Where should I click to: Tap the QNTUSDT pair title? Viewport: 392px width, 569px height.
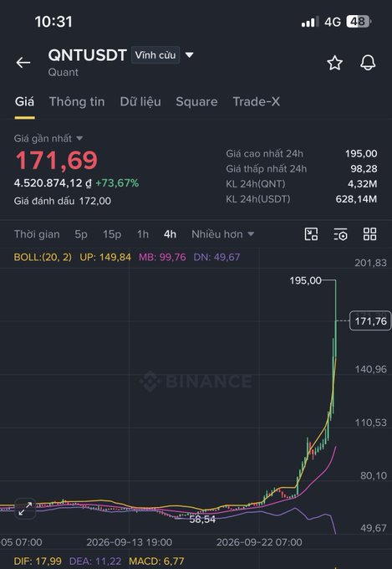pyautogui.click(x=88, y=55)
